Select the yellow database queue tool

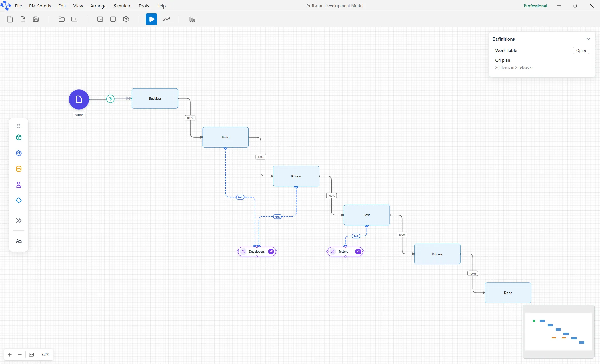click(x=19, y=169)
